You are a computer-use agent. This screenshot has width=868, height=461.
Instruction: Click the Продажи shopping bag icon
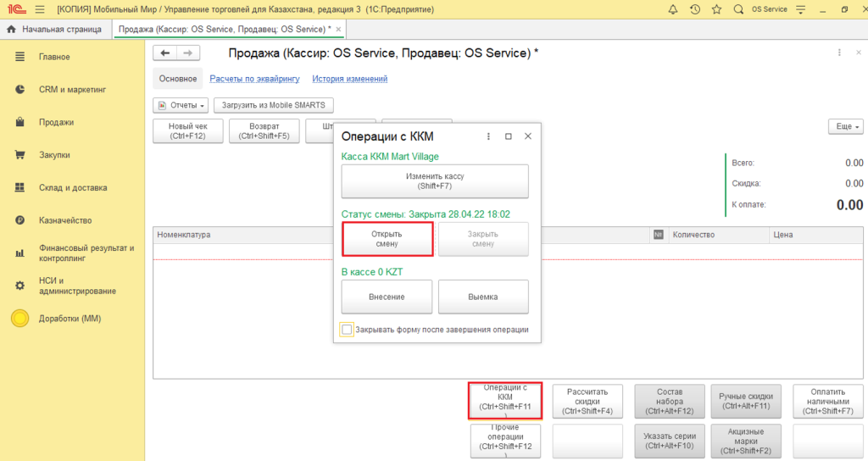click(x=20, y=122)
